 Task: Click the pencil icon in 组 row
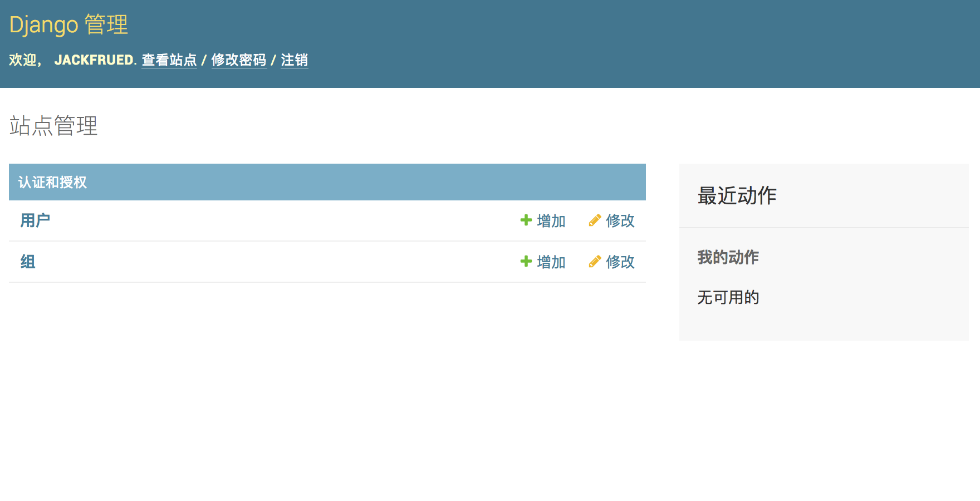(x=595, y=262)
